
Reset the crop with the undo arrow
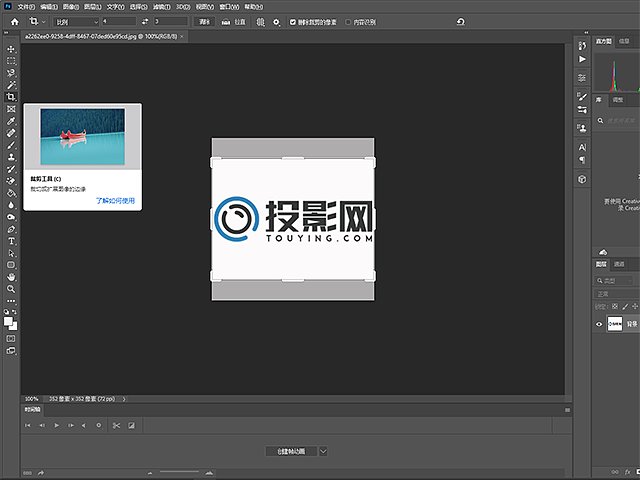pyautogui.click(x=460, y=22)
